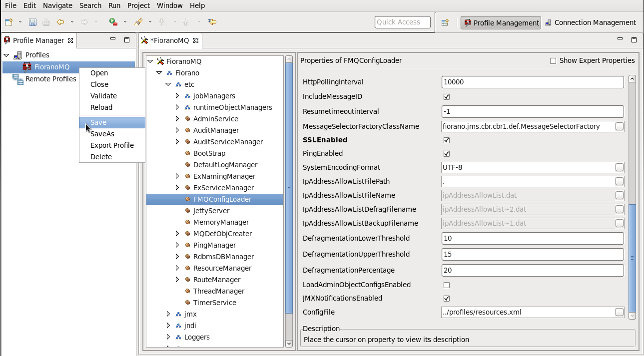Screen dimensions: 644x356
Task: Open the Navigate menu
Action: 57,5
